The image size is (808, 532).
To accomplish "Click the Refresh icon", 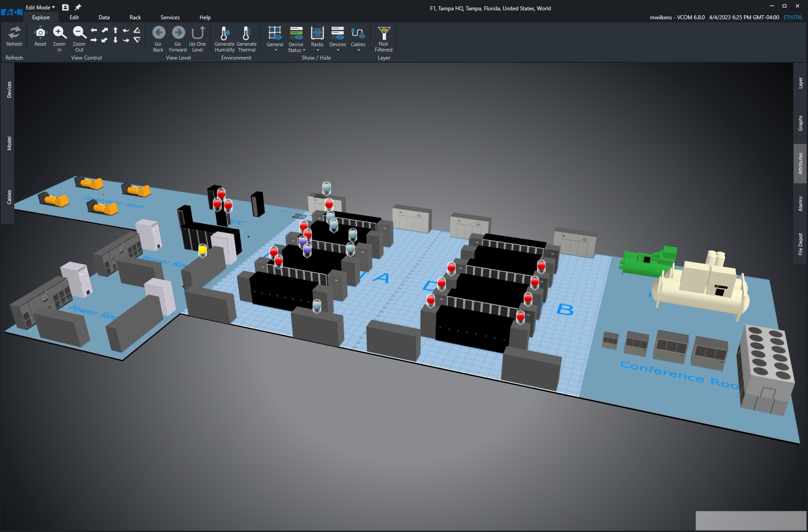I will point(14,36).
